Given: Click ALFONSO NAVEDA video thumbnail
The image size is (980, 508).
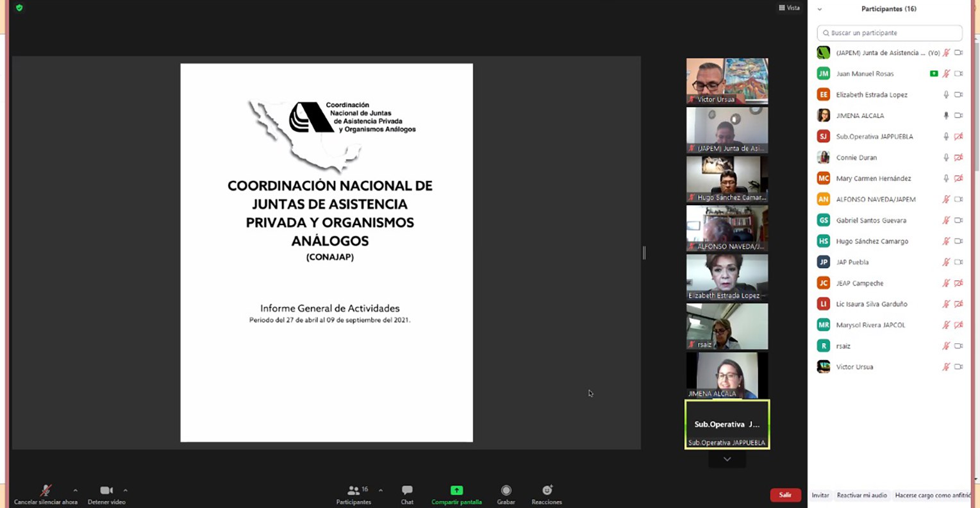Looking at the screenshot, I should click(727, 228).
